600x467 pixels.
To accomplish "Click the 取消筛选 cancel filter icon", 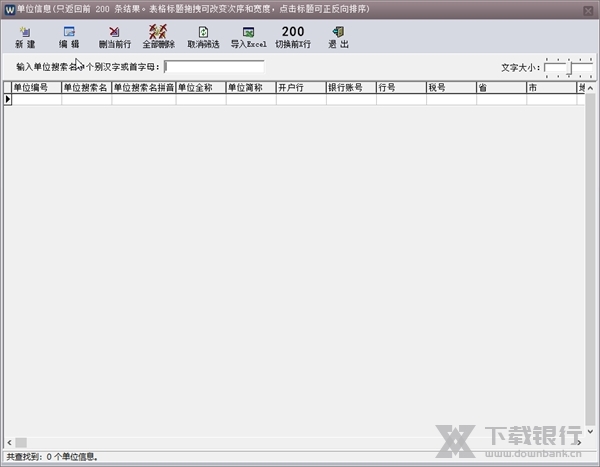I will pos(203,37).
